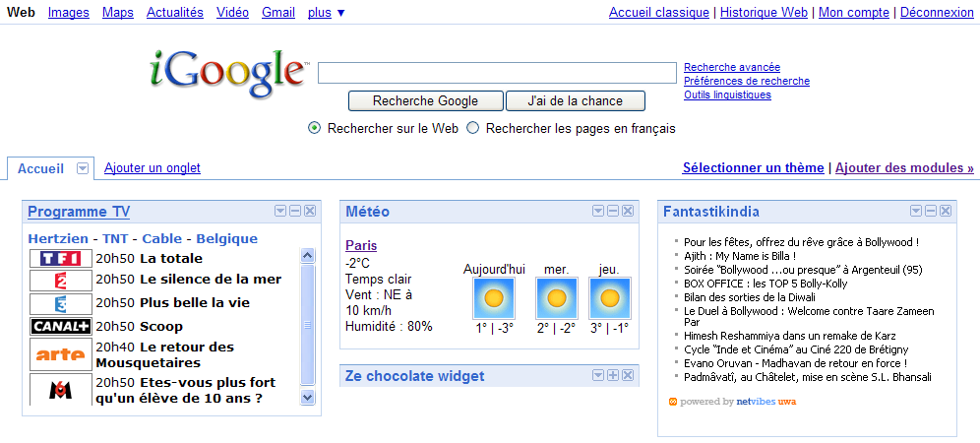Switch TV listing to TNT
This screenshot has width=980, height=443.
[x=115, y=238]
